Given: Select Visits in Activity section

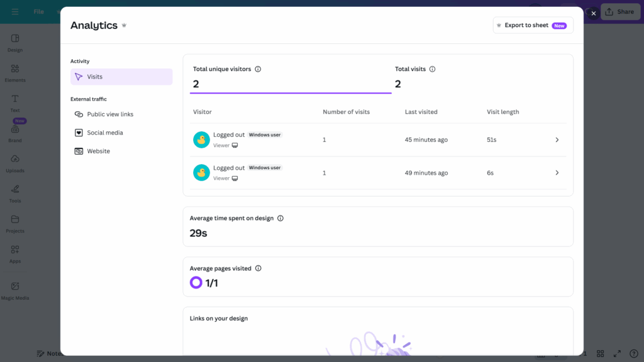Looking at the screenshot, I should click(x=121, y=77).
